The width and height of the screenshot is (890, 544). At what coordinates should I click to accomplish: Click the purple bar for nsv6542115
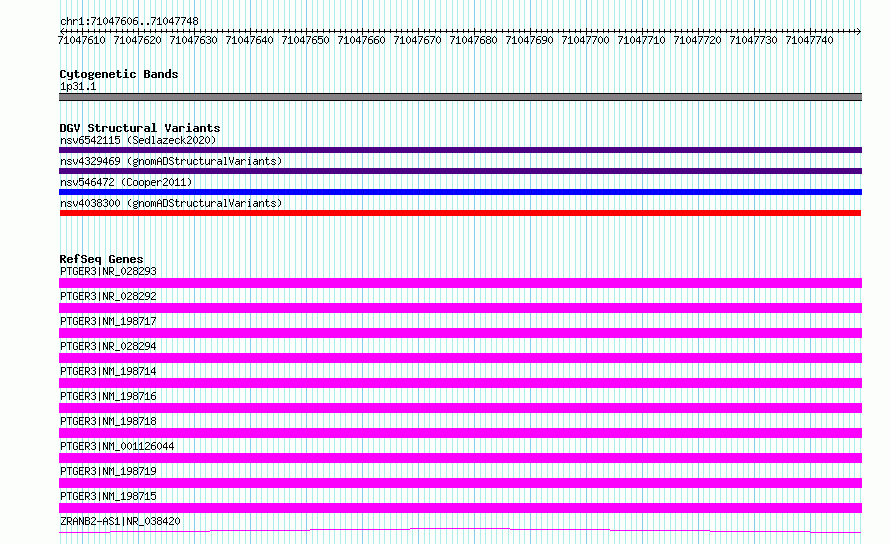pyautogui.click(x=460, y=150)
